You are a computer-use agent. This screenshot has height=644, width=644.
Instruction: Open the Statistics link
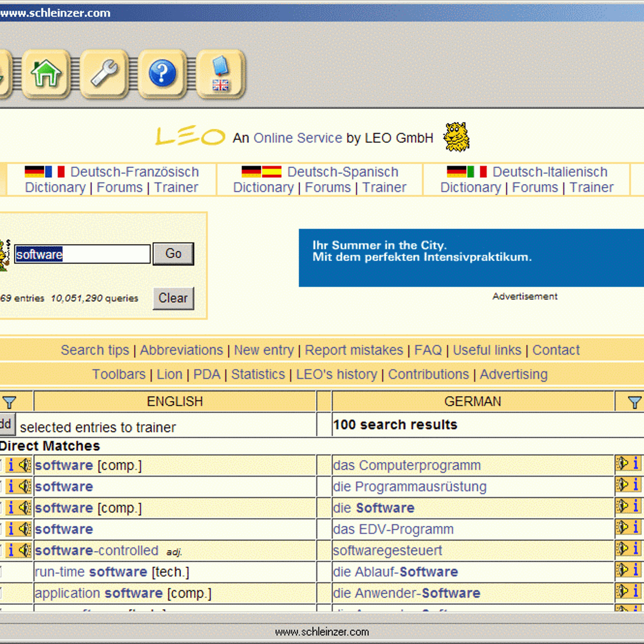coord(258,375)
